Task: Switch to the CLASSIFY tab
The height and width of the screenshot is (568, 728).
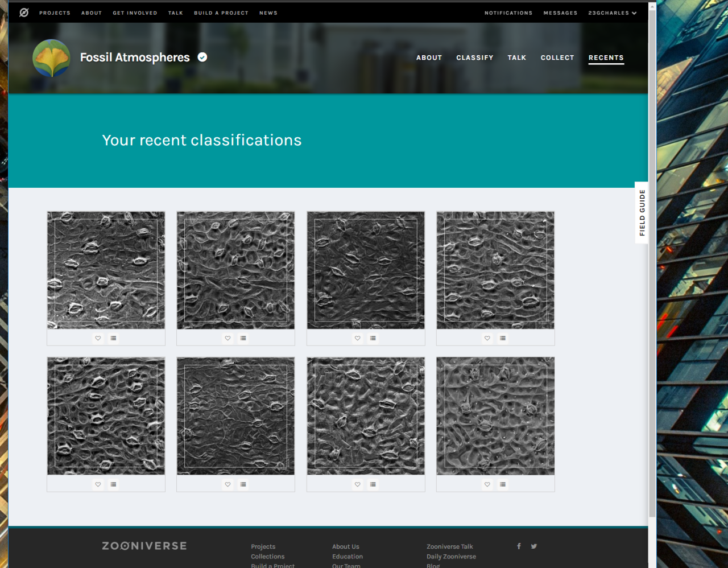Action: (x=475, y=57)
